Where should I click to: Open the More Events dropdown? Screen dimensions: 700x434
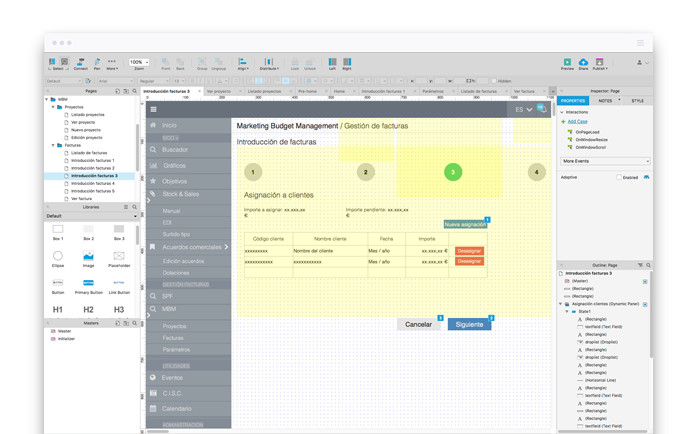point(605,161)
